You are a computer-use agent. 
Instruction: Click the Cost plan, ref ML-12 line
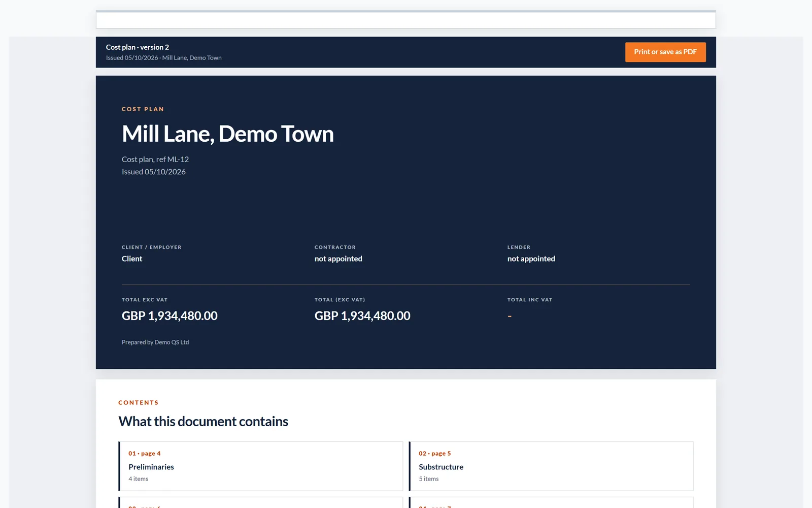coord(155,160)
